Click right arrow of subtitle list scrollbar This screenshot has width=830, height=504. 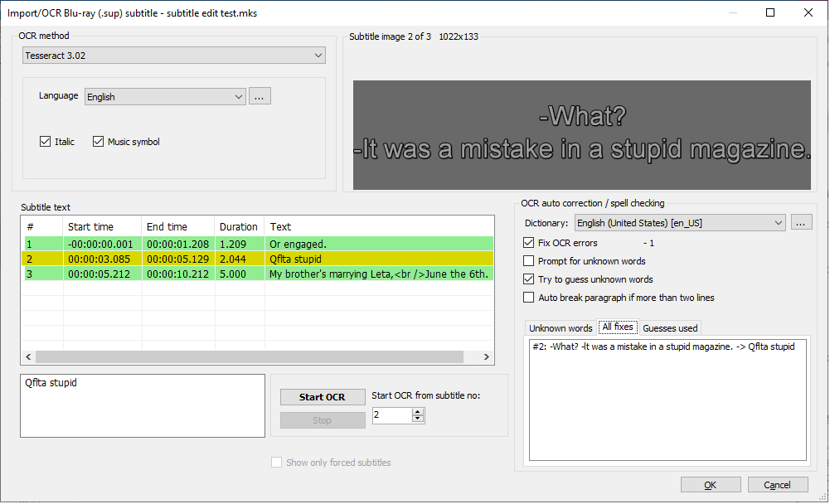[x=487, y=357]
